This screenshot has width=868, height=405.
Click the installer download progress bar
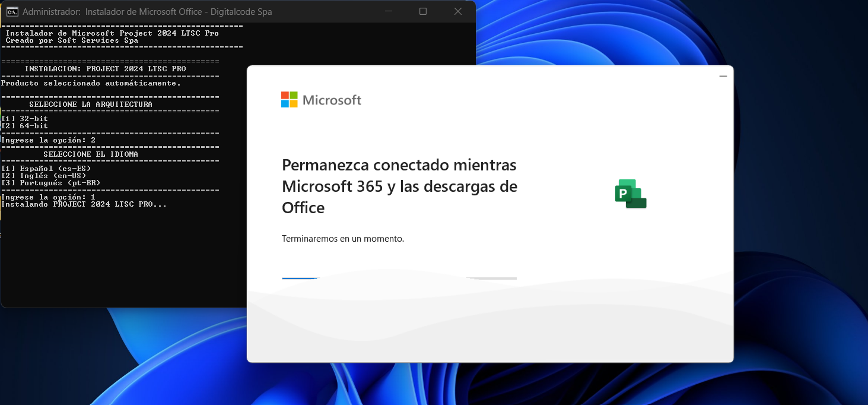coord(399,278)
